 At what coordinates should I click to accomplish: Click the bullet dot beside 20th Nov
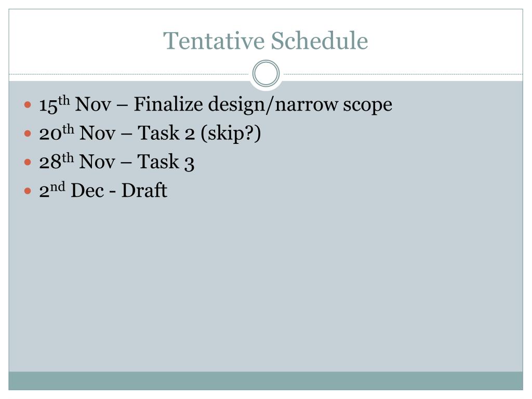[28, 134]
